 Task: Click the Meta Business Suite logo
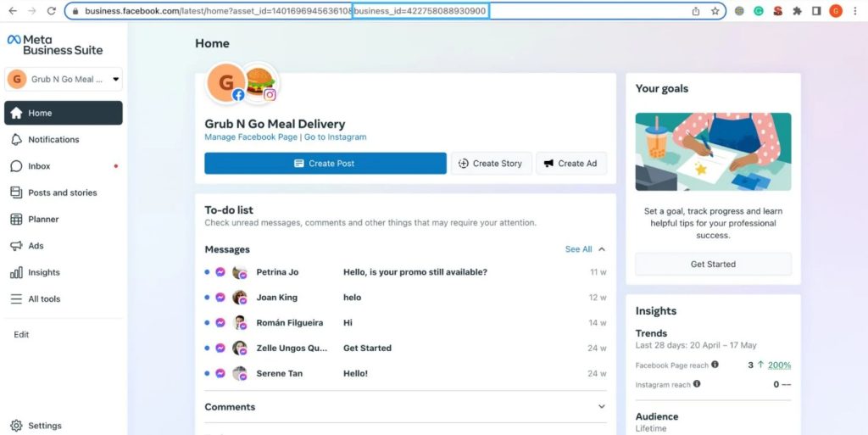[55, 45]
